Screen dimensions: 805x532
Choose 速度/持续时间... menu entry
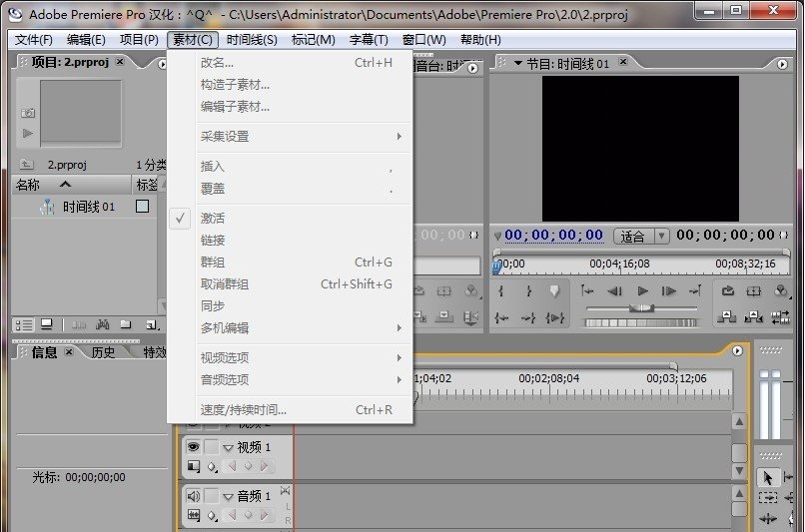[290, 410]
